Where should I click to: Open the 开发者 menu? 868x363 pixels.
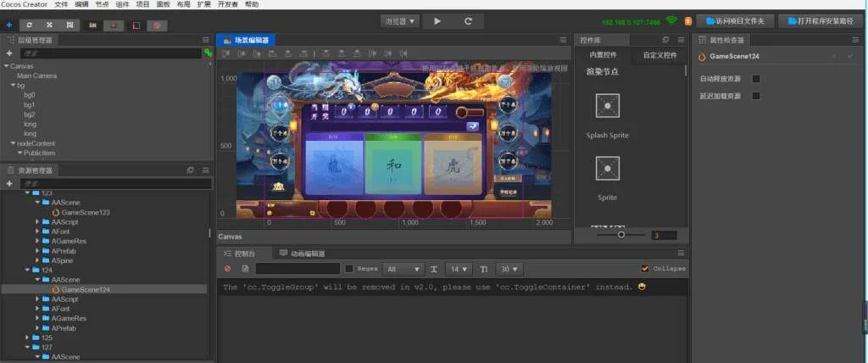pyautogui.click(x=227, y=4)
